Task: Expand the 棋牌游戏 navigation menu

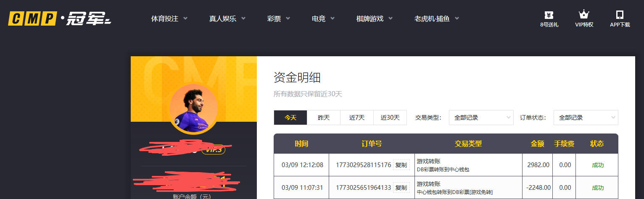Action: 374,19
